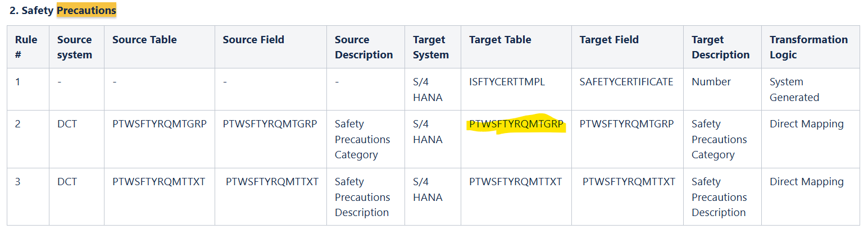Click the "Transformation Logic" column header
The width and height of the screenshot is (868, 234).
coord(808,47)
